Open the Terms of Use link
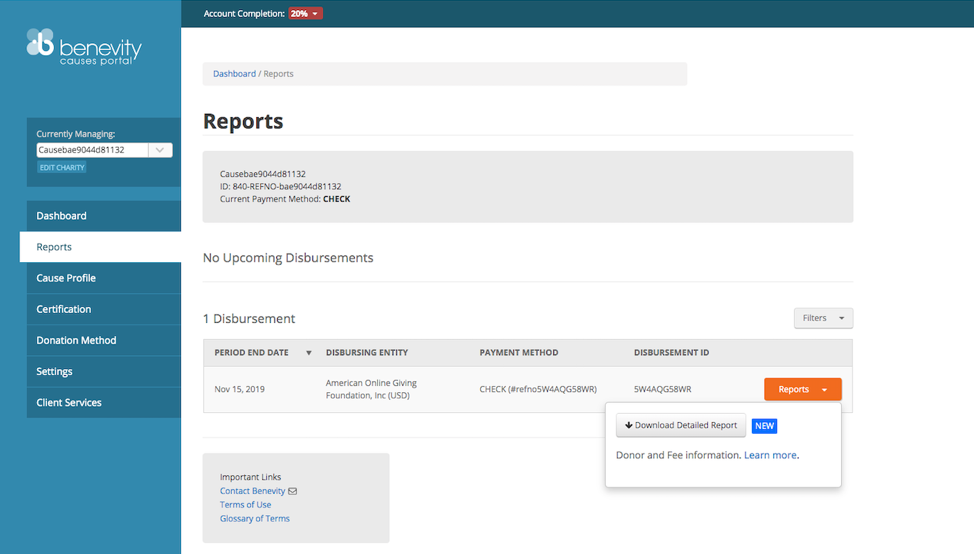974x554 pixels. coord(245,505)
